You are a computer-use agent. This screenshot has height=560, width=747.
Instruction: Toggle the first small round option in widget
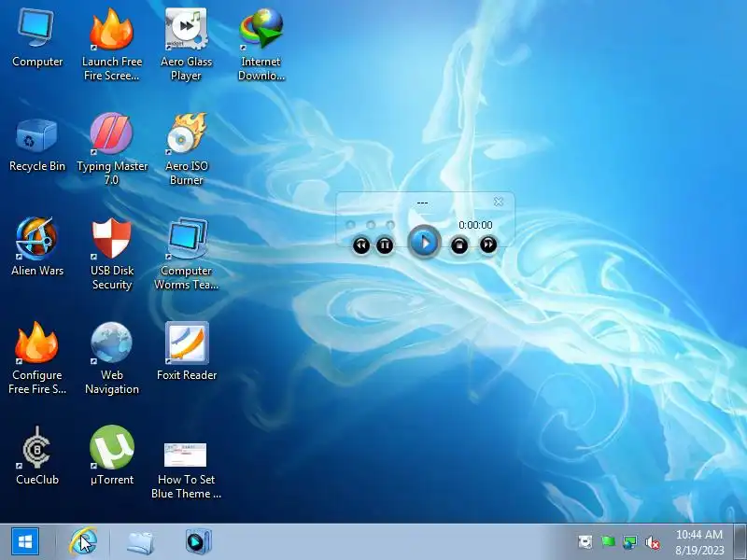point(350,224)
